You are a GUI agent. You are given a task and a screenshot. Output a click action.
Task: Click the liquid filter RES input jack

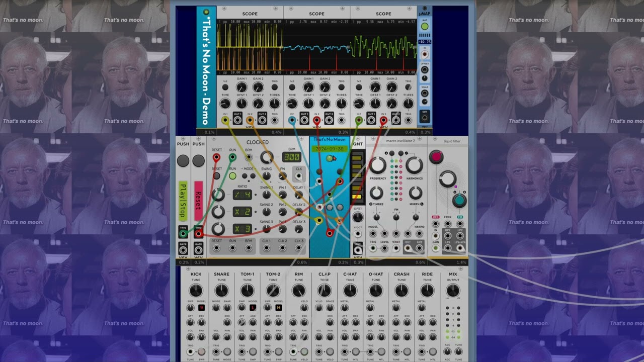point(435,224)
